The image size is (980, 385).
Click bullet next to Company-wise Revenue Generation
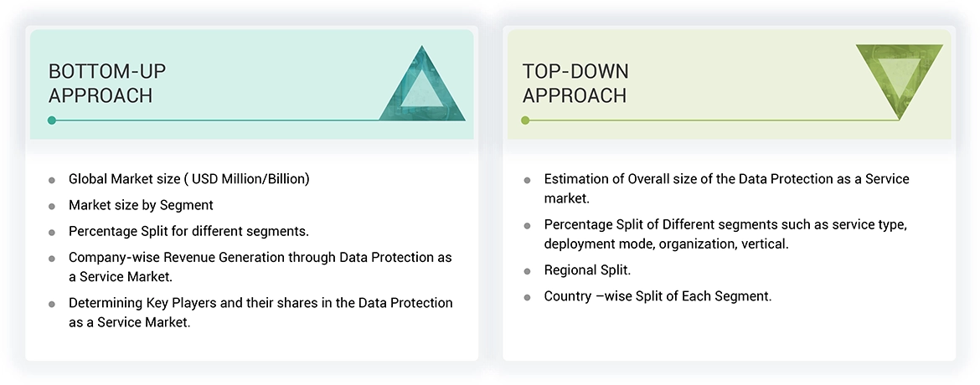pyautogui.click(x=52, y=259)
